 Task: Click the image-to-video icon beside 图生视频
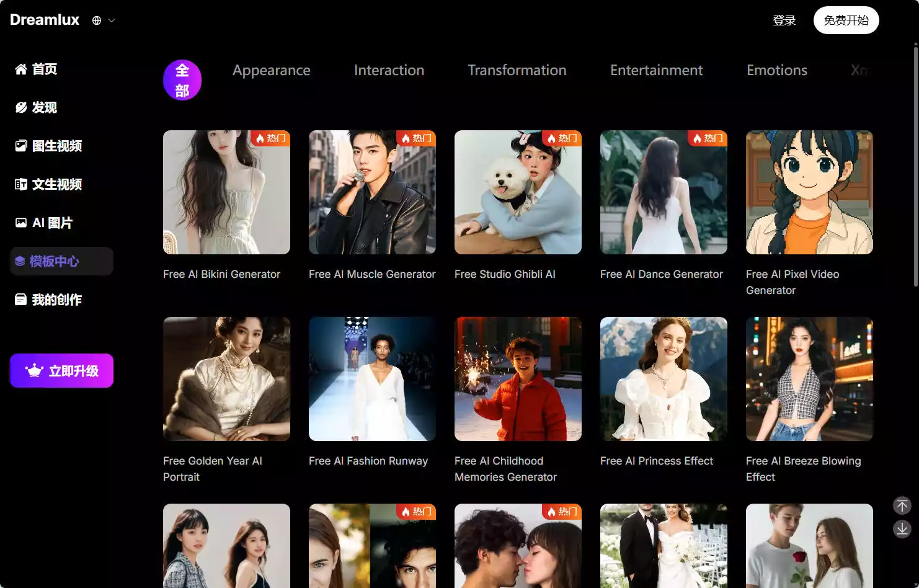coord(21,146)
